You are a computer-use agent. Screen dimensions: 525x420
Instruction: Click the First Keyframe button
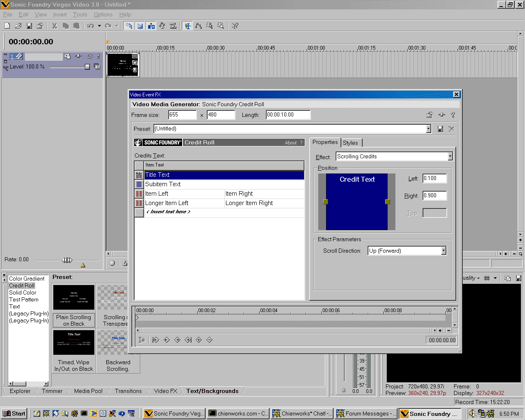coord(155,340)
